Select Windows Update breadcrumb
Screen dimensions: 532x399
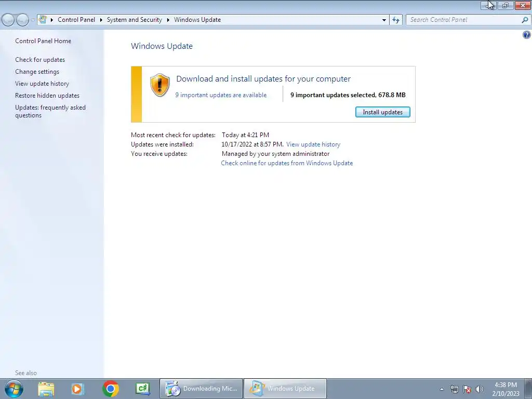point(197,20)
